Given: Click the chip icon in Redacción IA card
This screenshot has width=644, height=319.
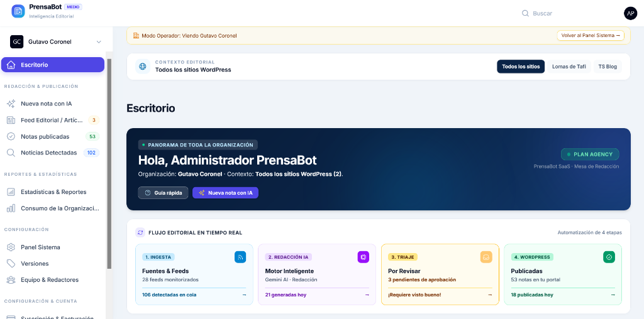Looking at the screenshot, I should [x=363, y=257].
